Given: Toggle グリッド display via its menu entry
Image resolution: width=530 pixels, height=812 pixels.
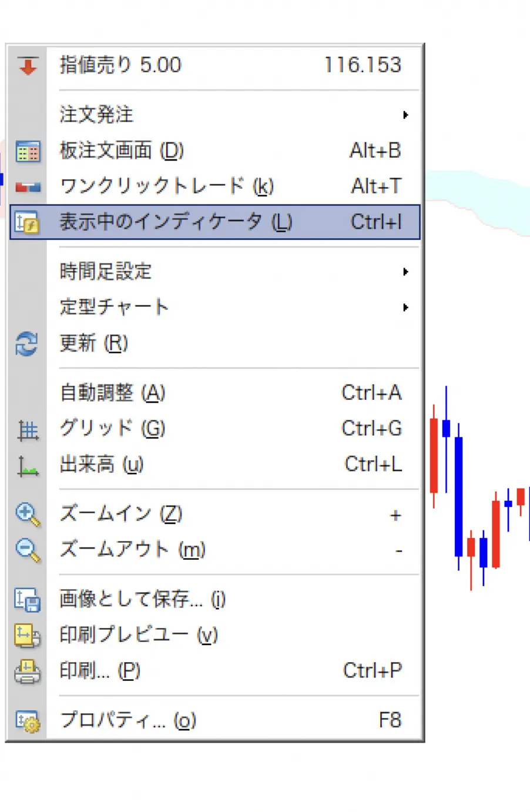Looking at the screenshot, I should [x=112, y=429].
